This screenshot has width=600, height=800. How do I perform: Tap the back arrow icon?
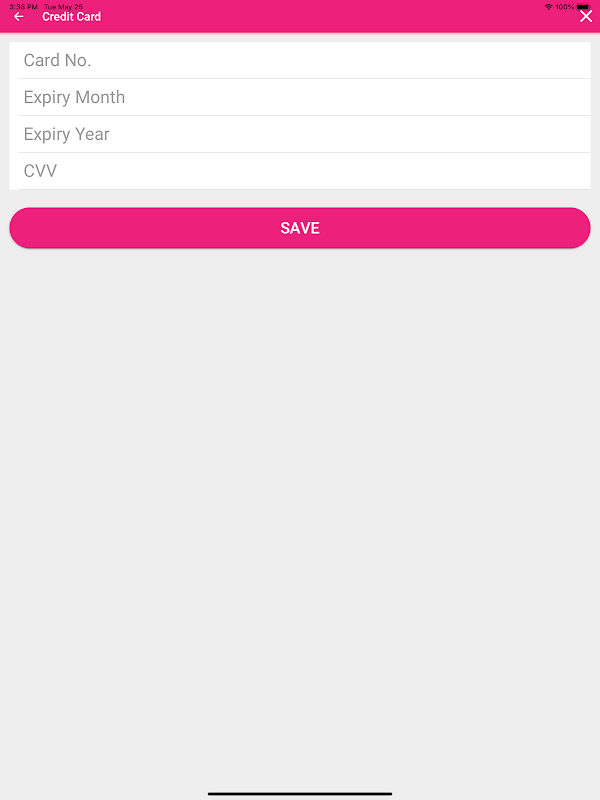point(18,17)
